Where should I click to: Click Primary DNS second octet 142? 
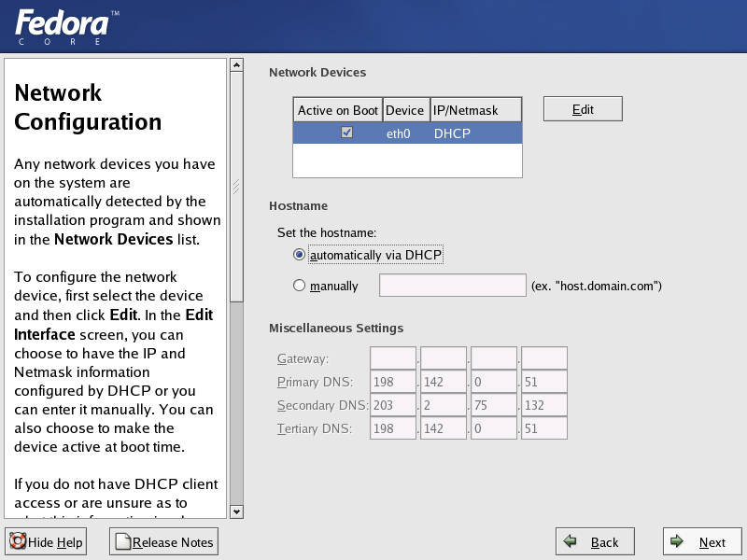tap(444, 382)
